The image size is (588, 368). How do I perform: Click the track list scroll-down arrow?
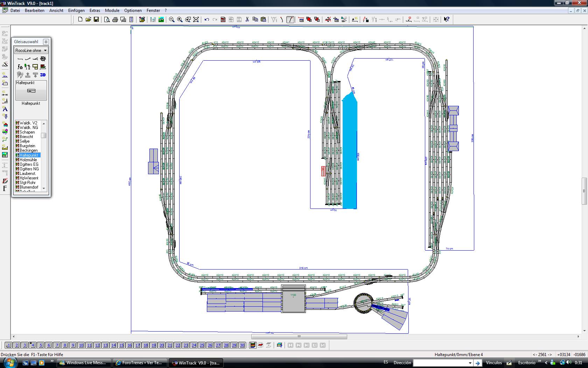pyautogui.click(x=44, y=188)
